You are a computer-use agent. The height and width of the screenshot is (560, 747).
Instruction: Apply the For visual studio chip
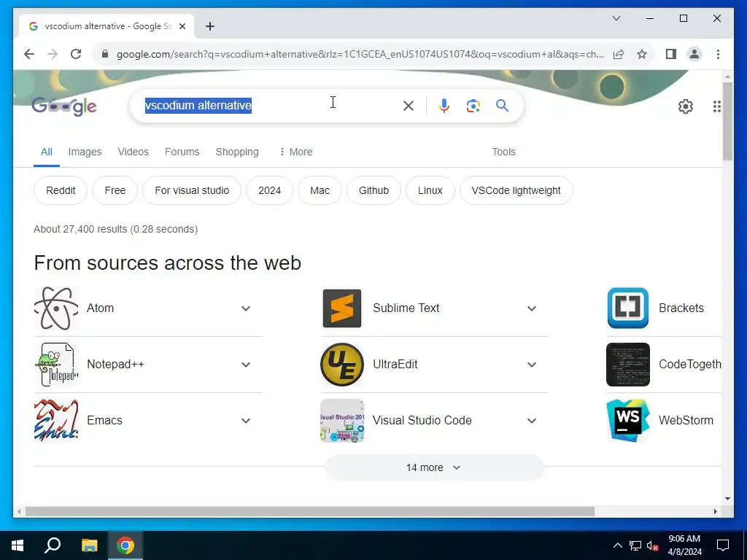192,190
